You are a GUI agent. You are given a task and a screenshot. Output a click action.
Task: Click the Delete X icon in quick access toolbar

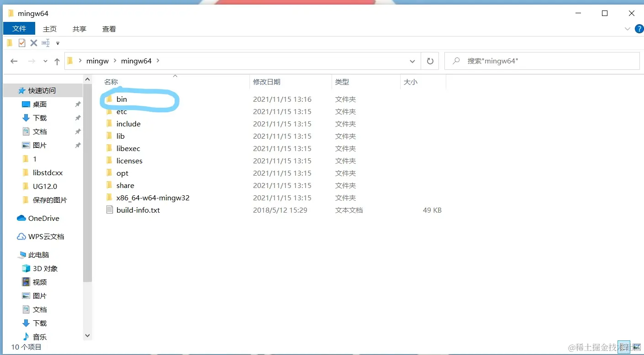(x=33, y=43)
